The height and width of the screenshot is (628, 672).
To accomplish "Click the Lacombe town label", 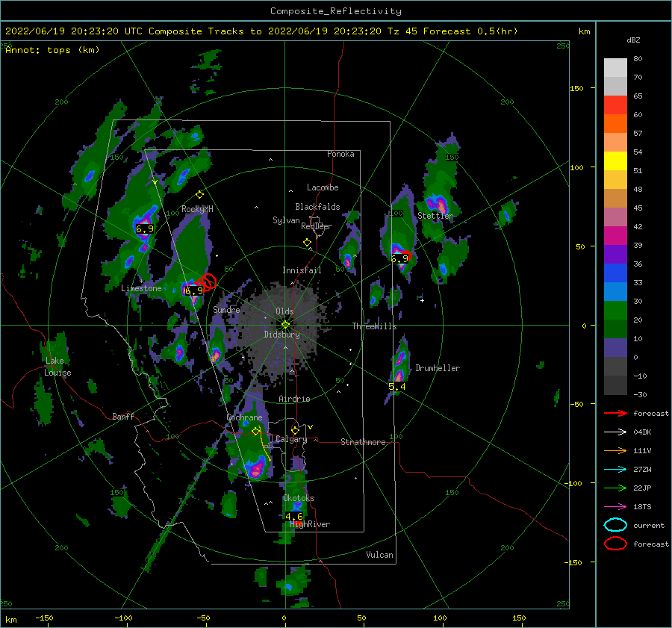I will point(323,187).
